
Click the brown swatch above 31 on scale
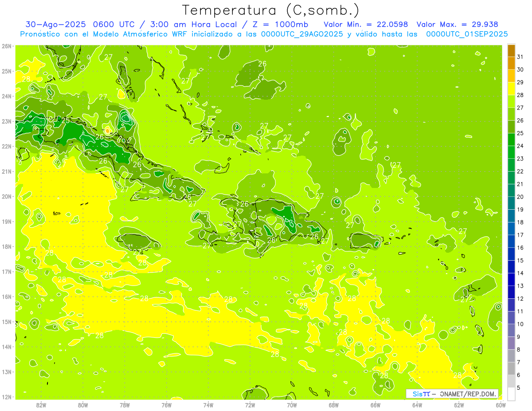[x=511, y=51]
